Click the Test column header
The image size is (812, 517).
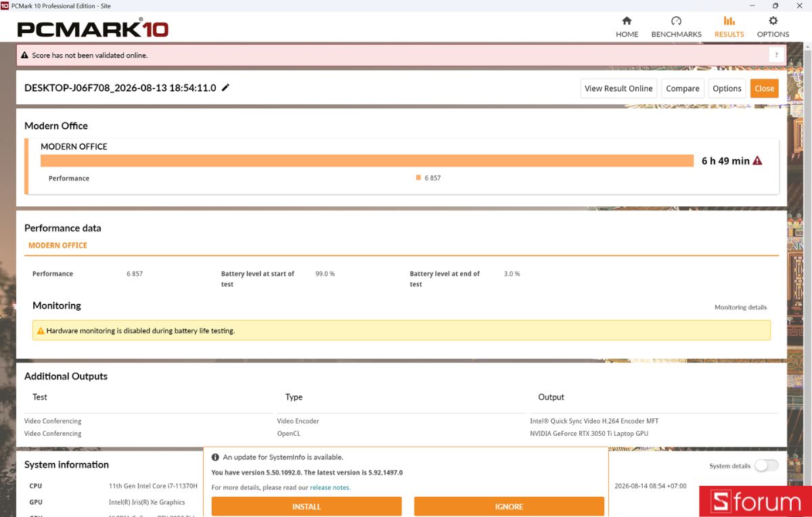pyautogui.click(x=40, y=397)
